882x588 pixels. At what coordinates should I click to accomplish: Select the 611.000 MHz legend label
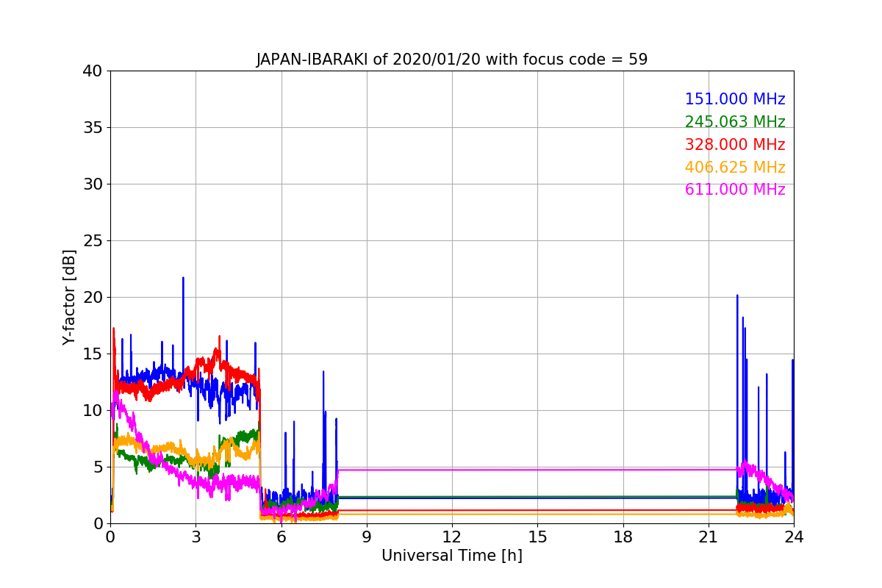(735, 190)
